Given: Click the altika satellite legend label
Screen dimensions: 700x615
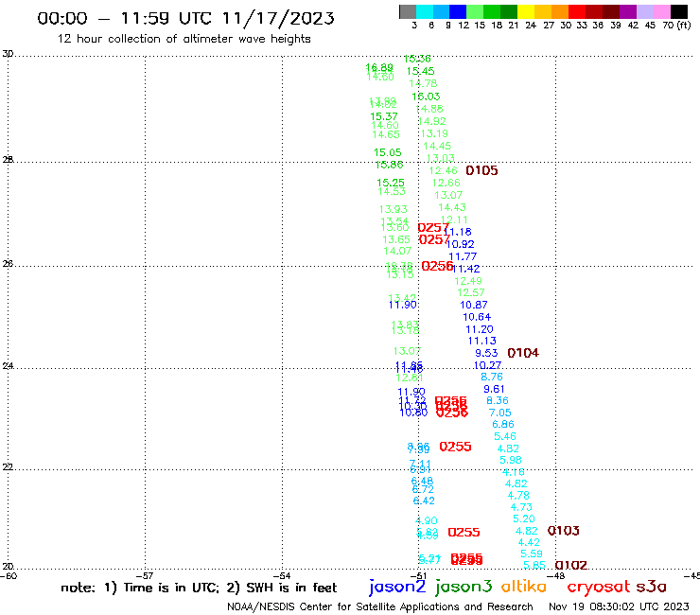Looking at the screenshot, I should [524, 586].
